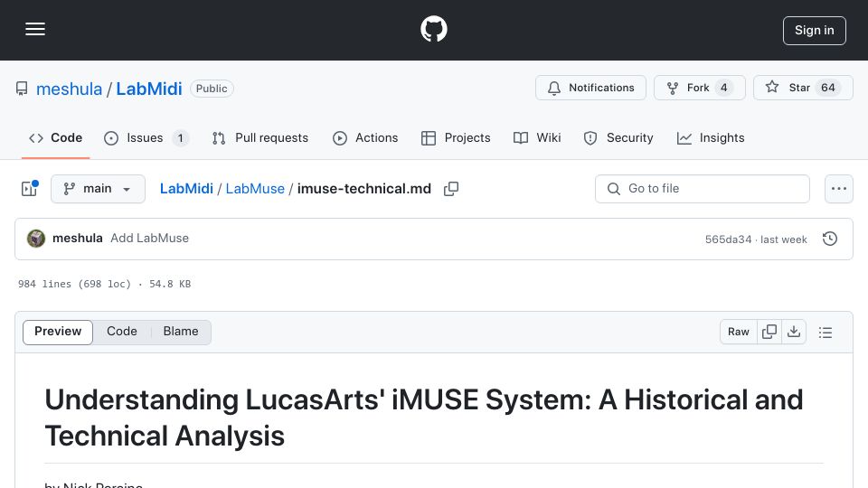Click the Sign in button

coord(815,31)
